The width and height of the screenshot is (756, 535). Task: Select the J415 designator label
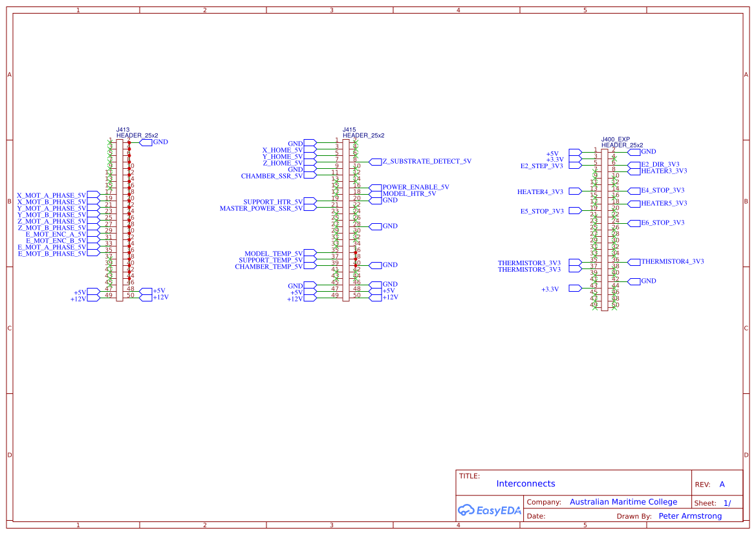pyautogui.click(x=350, y=130)
